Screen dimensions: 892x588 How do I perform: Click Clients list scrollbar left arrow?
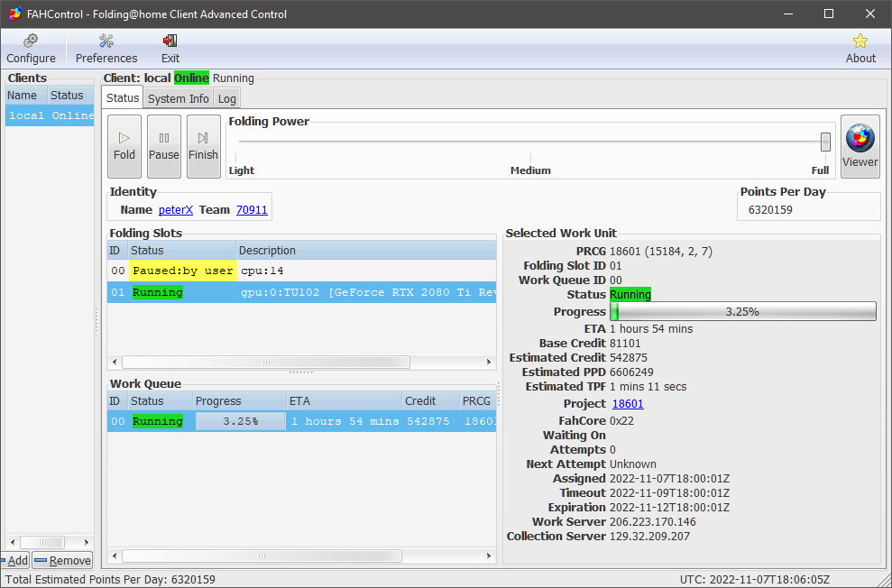14,543
